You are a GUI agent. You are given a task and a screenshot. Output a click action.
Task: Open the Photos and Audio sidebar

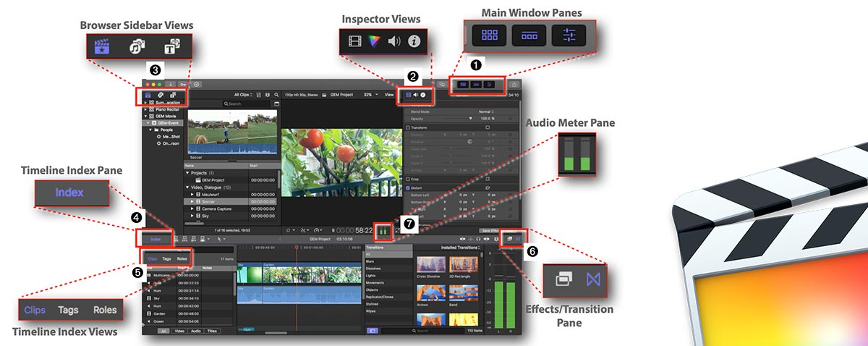coord(161,95)
